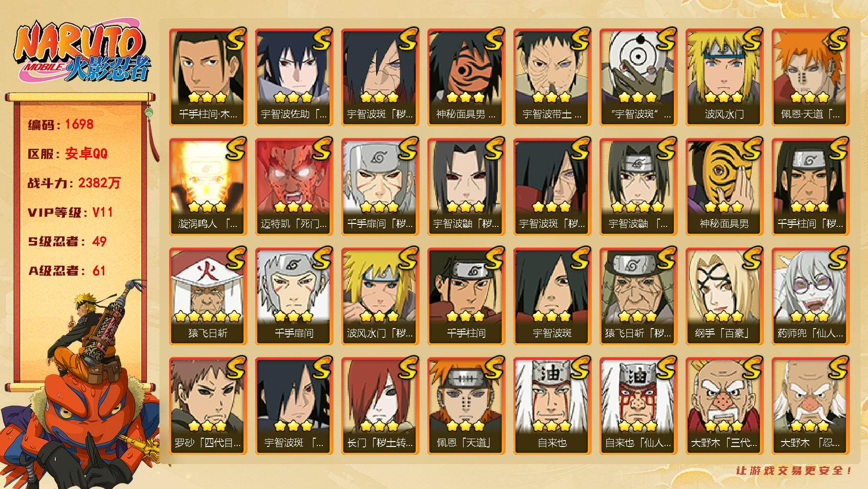868x489 pixels.
Task: Click the S rank badge on the 宇智波佐助 card
Action: [x=321, y=39]
